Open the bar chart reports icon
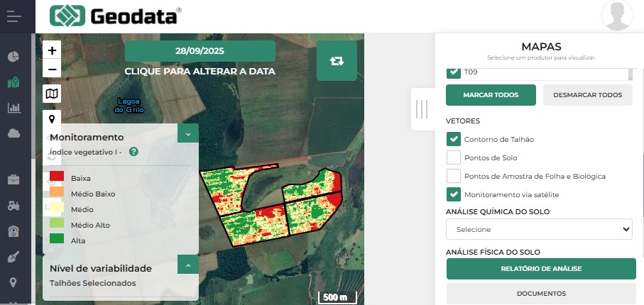This screenshot has width=644, height=305. pos(13,108)
